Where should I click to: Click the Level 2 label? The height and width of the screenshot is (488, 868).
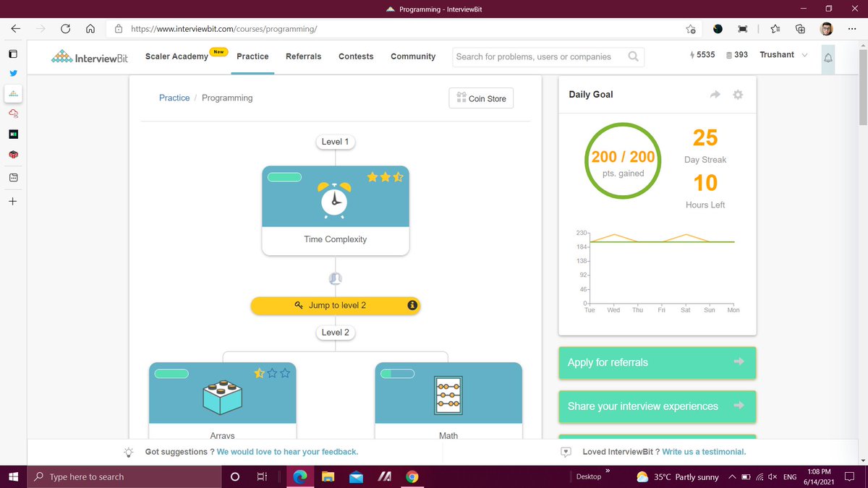coord(335,333)
